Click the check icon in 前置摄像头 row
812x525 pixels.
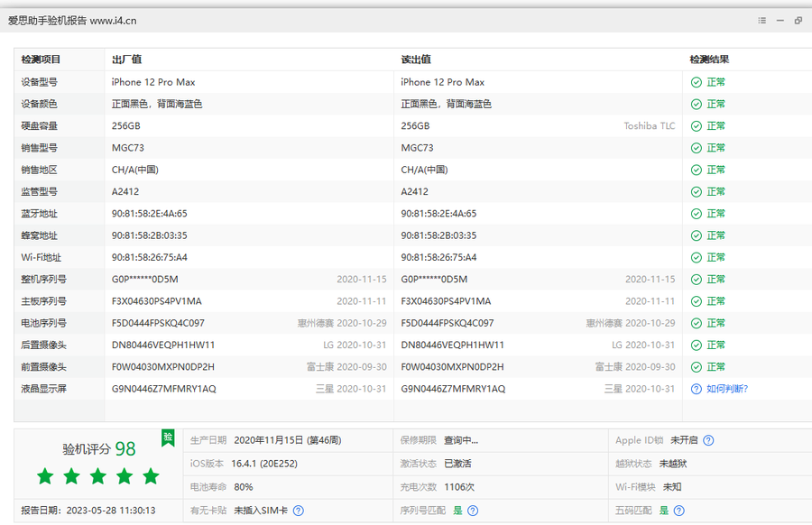[697, 367]
